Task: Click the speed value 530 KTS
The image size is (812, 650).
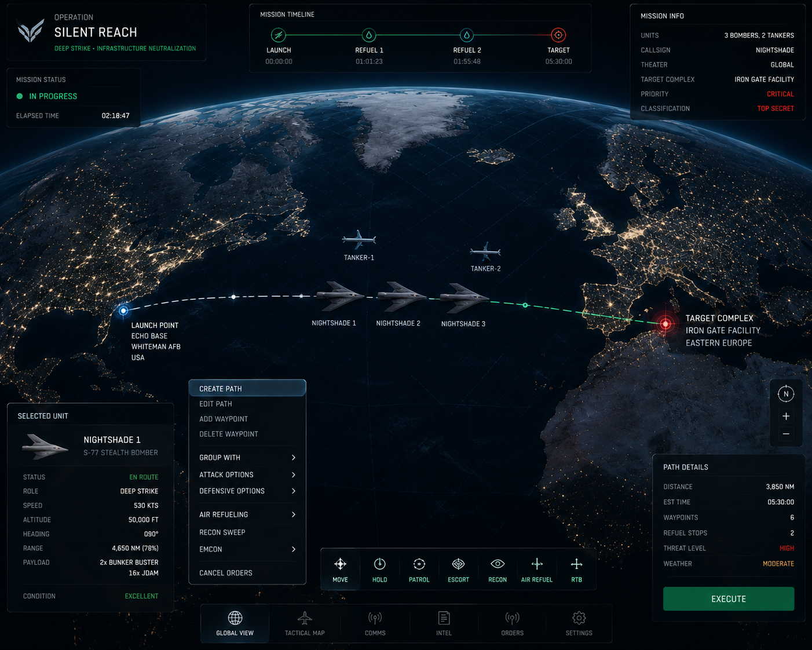Action: coord(146,506)
